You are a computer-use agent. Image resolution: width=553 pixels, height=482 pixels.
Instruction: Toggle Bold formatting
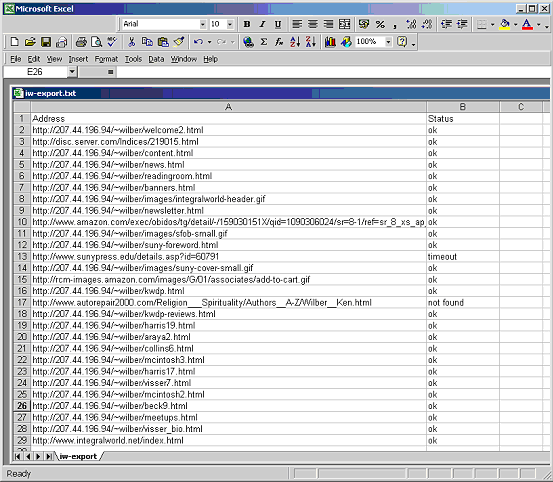pyautogui.click(x=247, y=24)
